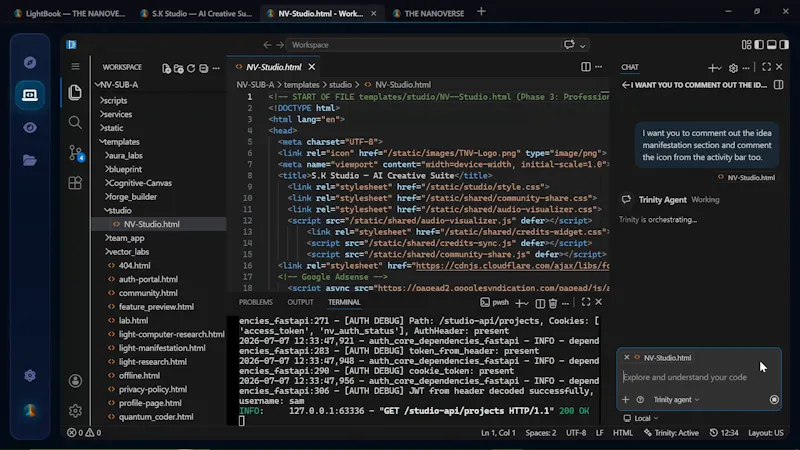Open the Explorer files icon in activity bar

(x=75, y=92)
